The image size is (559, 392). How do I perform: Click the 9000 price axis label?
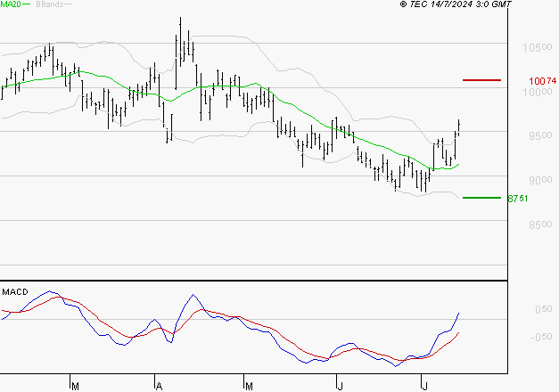click(x=540, y=180)
